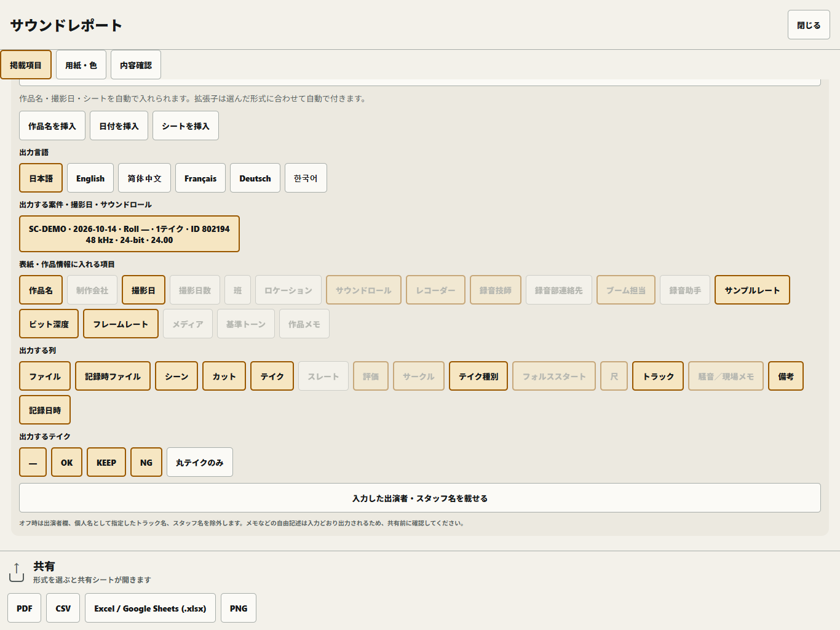
Task: Enable the 基準トーン item
Action: click(246, 324)
